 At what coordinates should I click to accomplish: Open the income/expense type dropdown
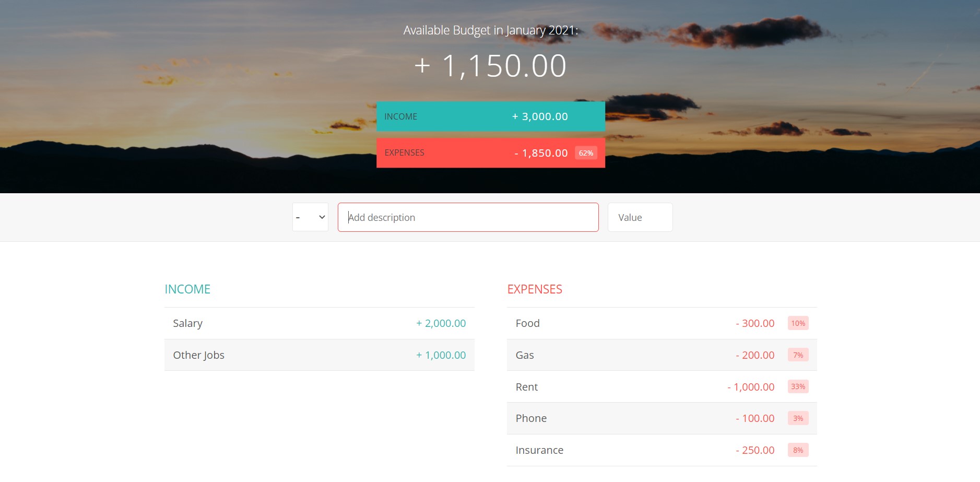310,217
